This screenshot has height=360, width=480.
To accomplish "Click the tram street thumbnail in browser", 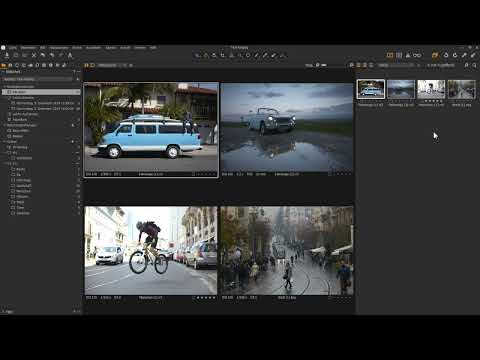I will (x=461, y=89).
